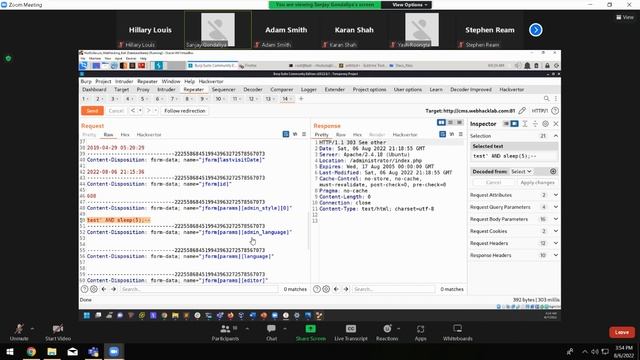The height and width of the screenshot is (360, 640).
Task: Go to next request with forward arrow
Action: point(149,111)
